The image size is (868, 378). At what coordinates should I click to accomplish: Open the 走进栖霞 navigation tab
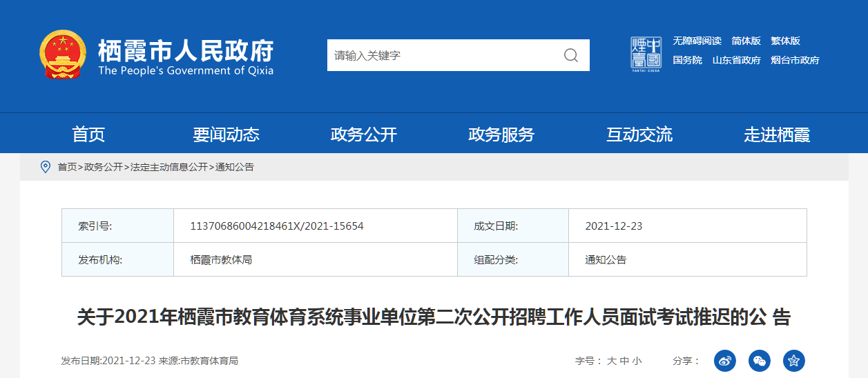pyautogui.click(x=777, y=135)
